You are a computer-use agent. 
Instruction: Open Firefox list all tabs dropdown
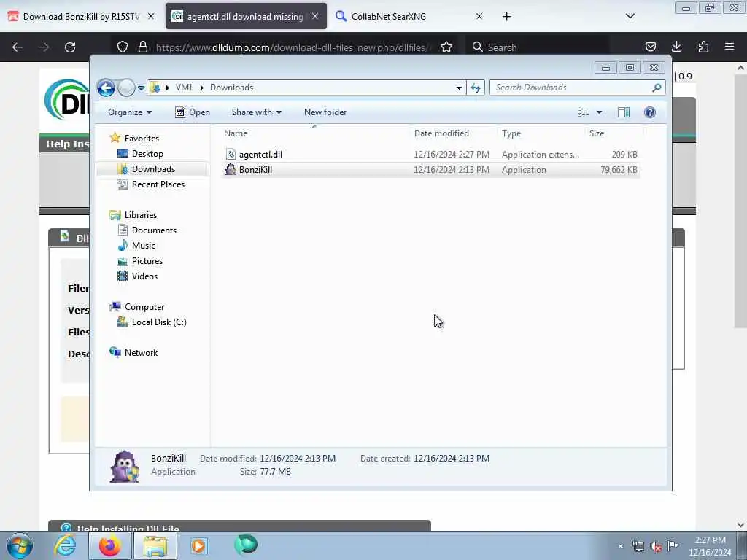point(630,16)
